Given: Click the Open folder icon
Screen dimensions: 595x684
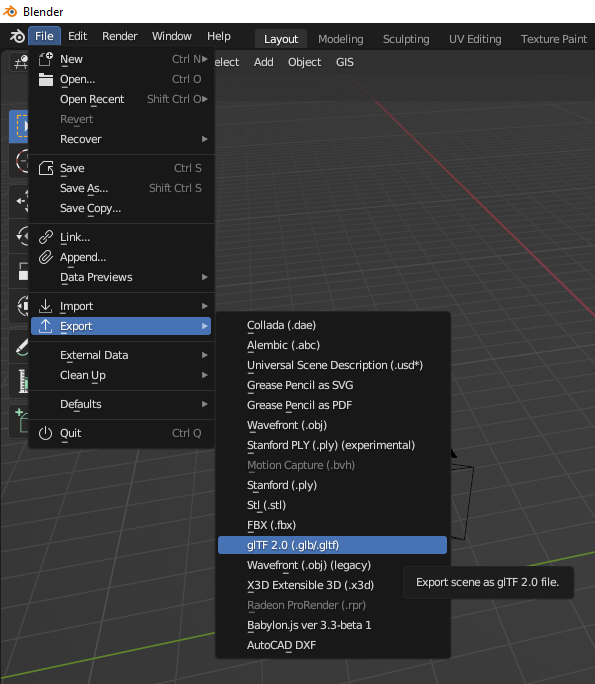Looking at the screenshot, I should pyautogui.click(x=45, y=79).
